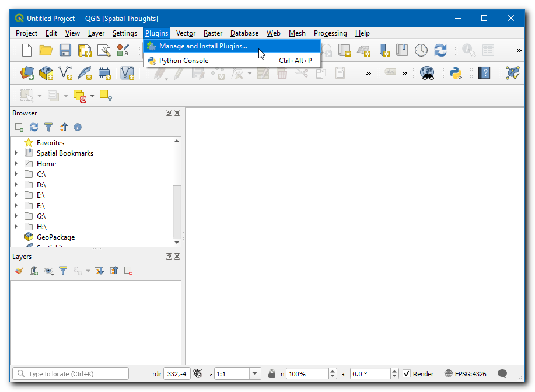Toggle the Render checkbox
This screenshot has width=535, height=392.
pyautogui.click(x=407, y=374)
